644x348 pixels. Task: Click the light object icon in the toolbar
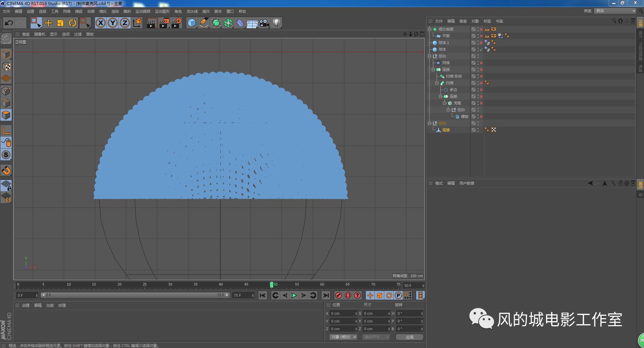point(276,23)
